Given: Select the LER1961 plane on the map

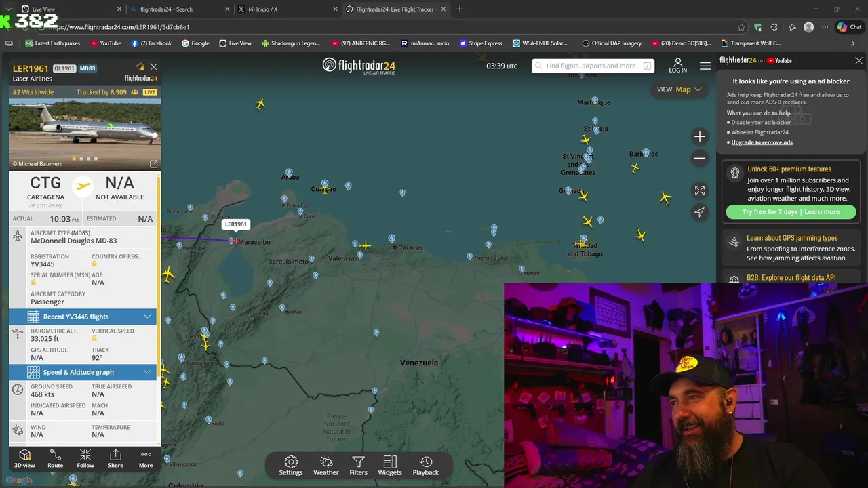Looking at the screenshot, I should (236, 241).
